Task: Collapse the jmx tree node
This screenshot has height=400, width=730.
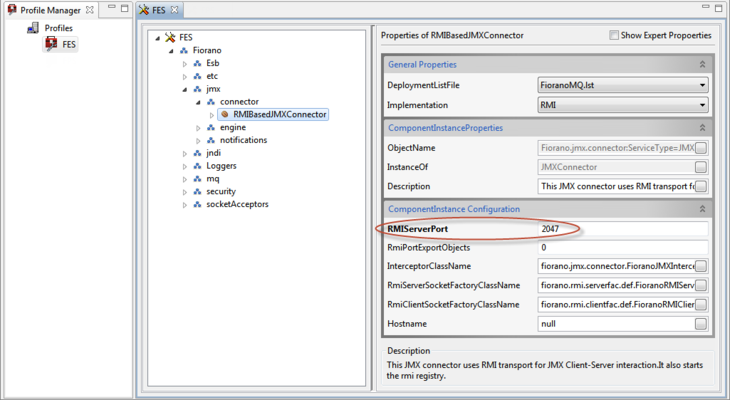Action: tap(185, 89)
